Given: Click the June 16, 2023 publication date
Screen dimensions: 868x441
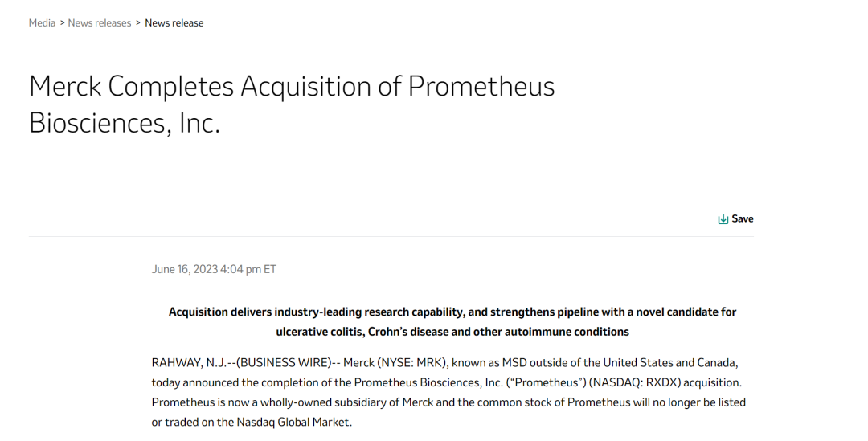Looking at the screenshot, I should [214, 269].
